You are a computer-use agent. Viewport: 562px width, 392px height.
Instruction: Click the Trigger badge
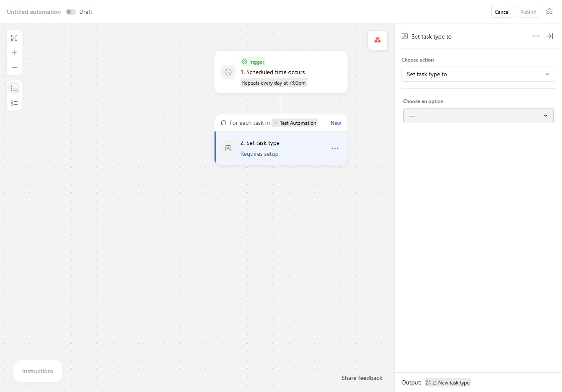pyautogui.click(x=253, y=62)
